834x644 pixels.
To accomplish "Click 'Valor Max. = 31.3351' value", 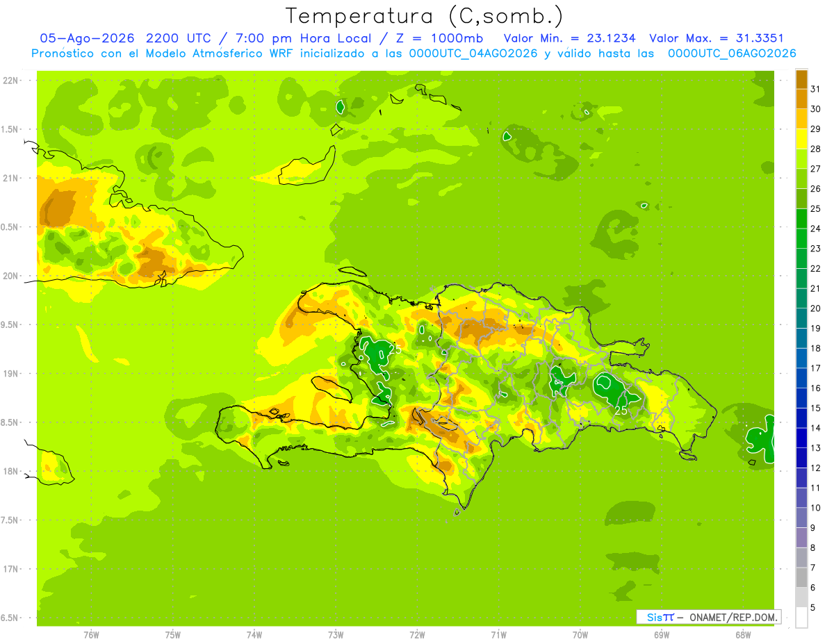I will pyautogui.click(x=717, y=38).
